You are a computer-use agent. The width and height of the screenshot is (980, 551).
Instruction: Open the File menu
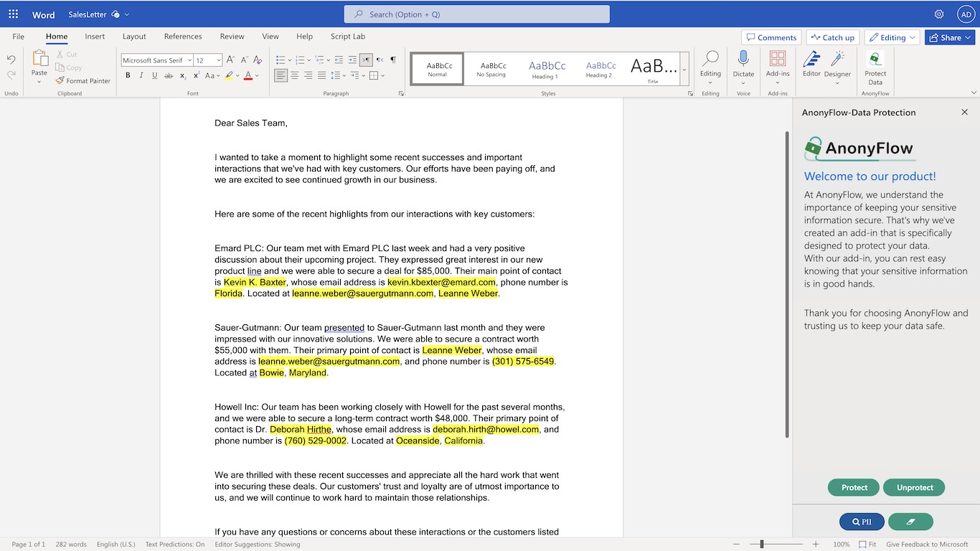click(18, 37)
